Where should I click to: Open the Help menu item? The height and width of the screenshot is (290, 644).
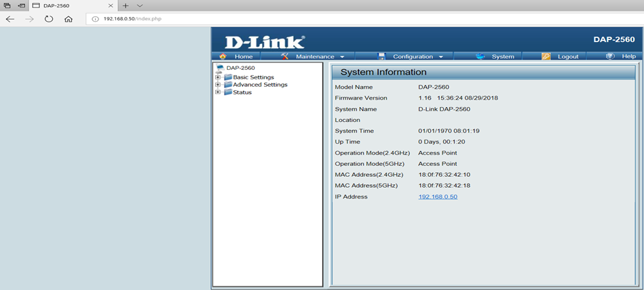pyautogui.click(x=629, y=57)
